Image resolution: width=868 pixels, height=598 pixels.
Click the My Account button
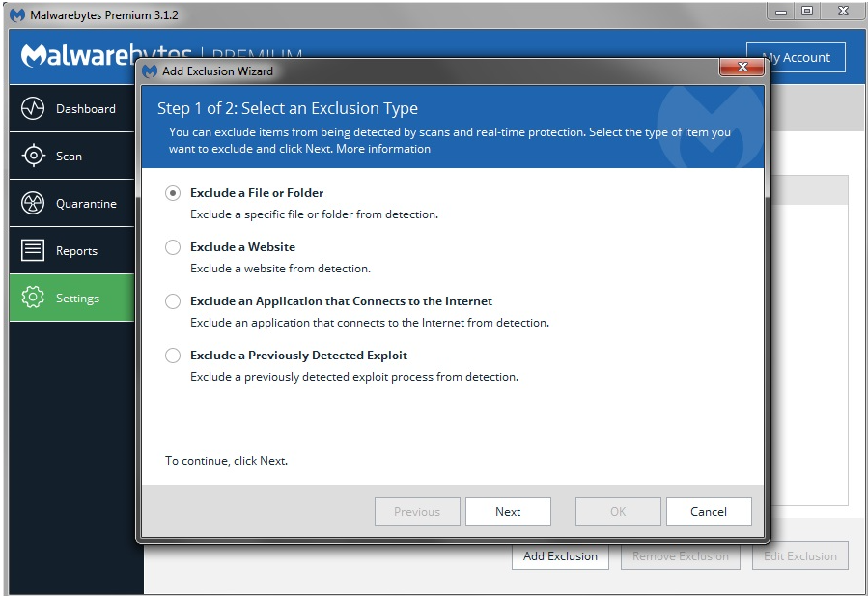[x=796, y=57]
